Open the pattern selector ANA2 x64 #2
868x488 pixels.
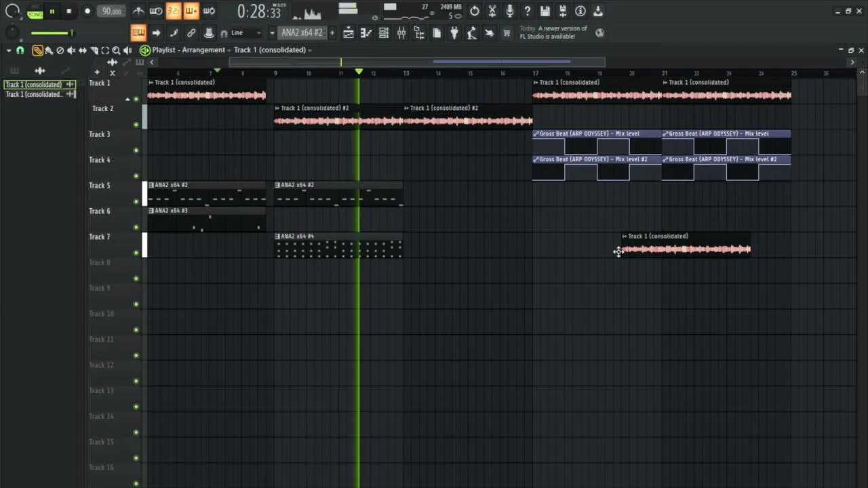tap(302, 33)
